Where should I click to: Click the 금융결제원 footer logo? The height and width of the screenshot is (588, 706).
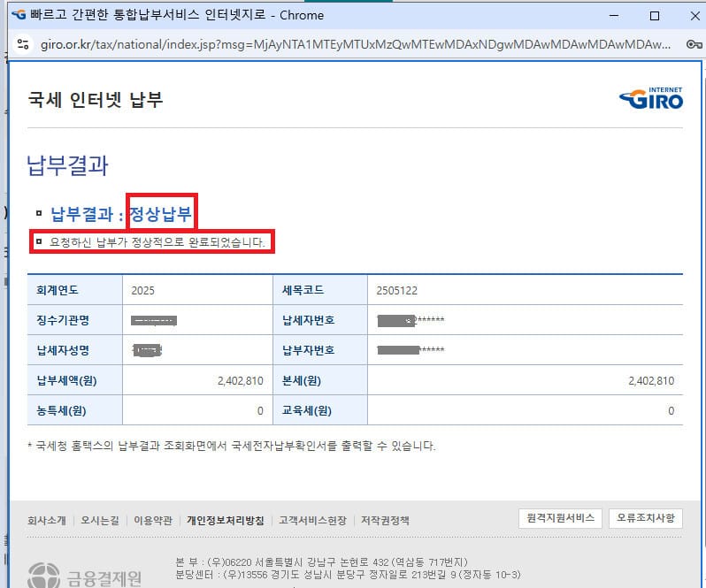pyautogui.click(x=85, y=577)
